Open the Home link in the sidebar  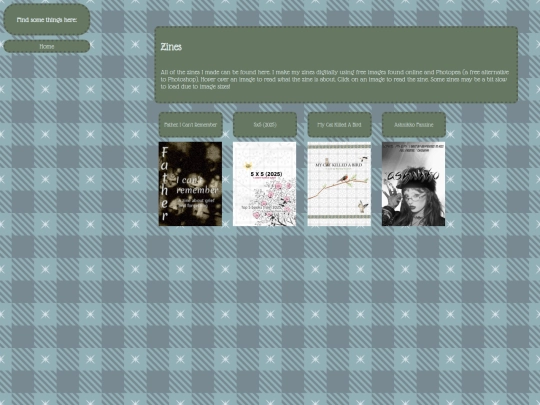click(47, 46)
